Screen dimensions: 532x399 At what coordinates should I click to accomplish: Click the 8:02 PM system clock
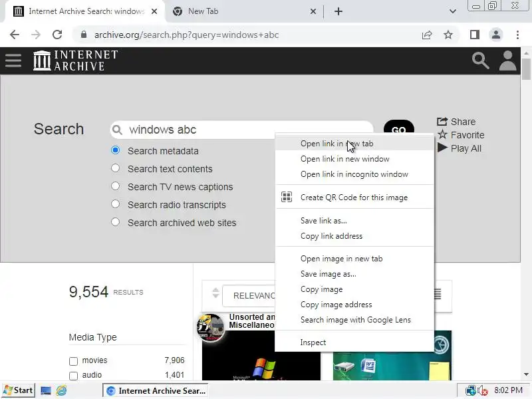508,390
